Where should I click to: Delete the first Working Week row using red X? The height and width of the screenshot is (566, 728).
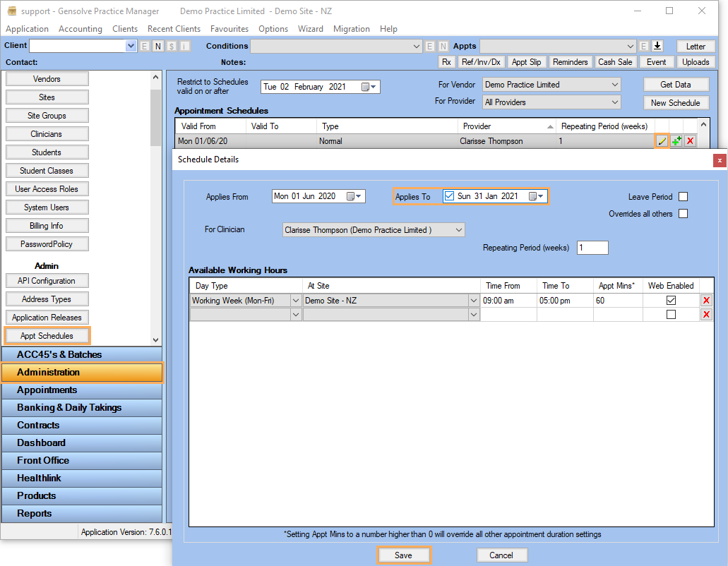coord(706,300)
